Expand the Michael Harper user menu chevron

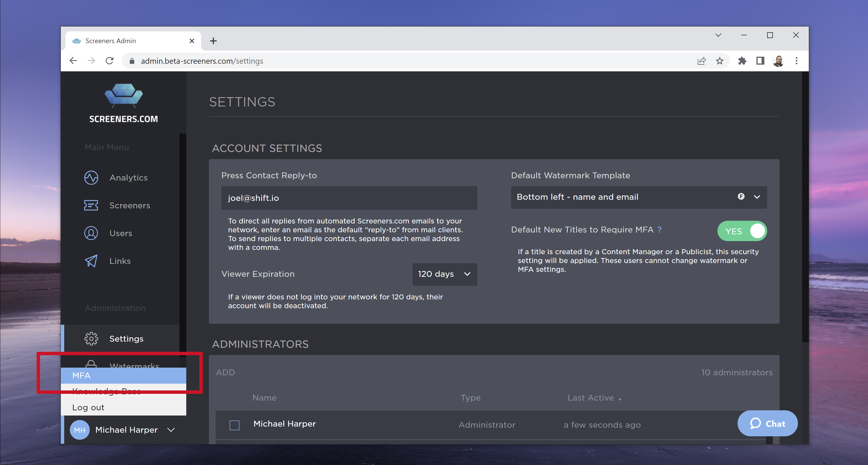[x=171, y=430]
